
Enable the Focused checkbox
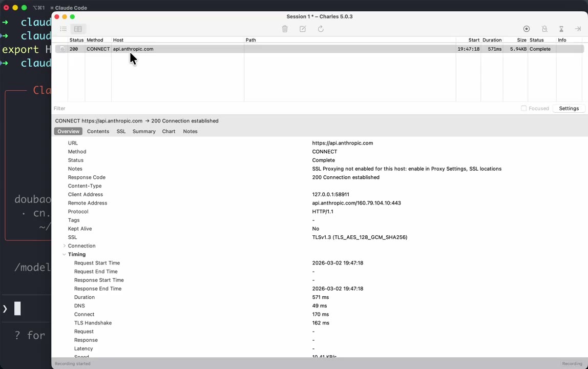523,109
